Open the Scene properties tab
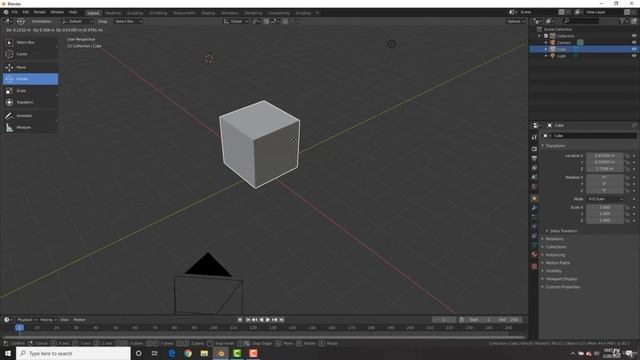The height and width of the screenshot is (360, 640). point(534,177)
